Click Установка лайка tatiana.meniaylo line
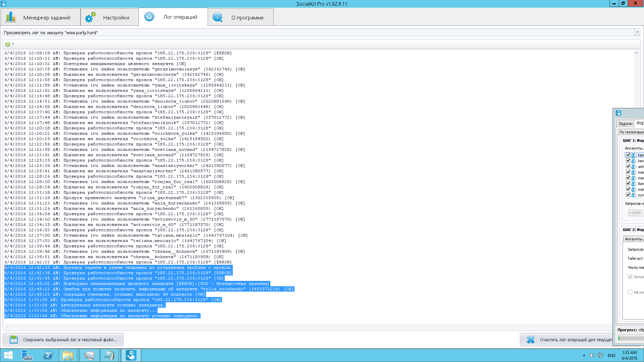The image size is (644, 362). coord(126,235)
